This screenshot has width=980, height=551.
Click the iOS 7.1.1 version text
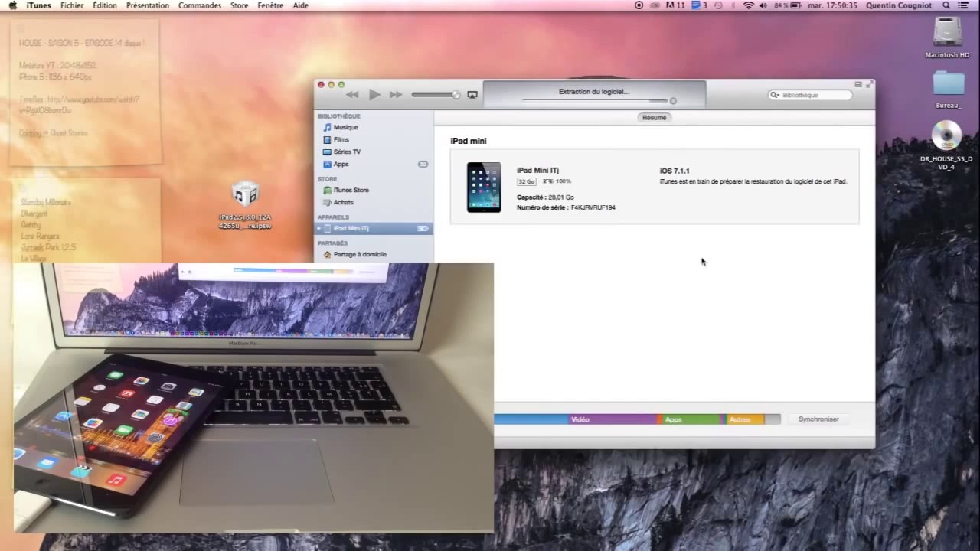pos(675,171)
